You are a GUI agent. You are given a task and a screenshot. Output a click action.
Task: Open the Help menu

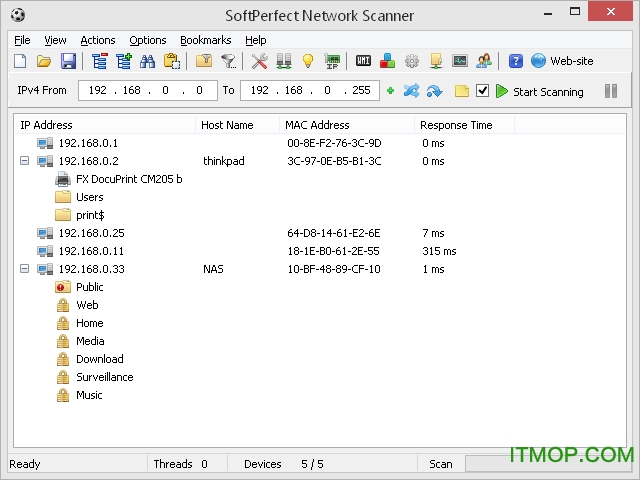point(256,40)
